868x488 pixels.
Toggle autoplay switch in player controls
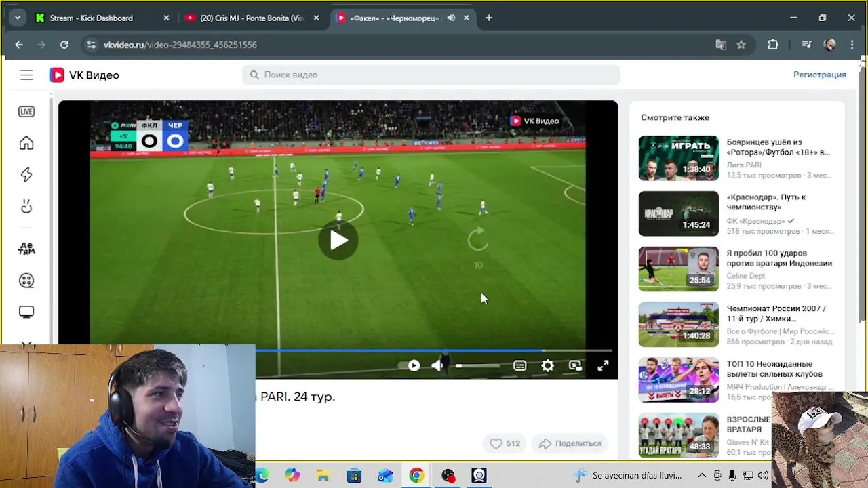click(409, 365)
